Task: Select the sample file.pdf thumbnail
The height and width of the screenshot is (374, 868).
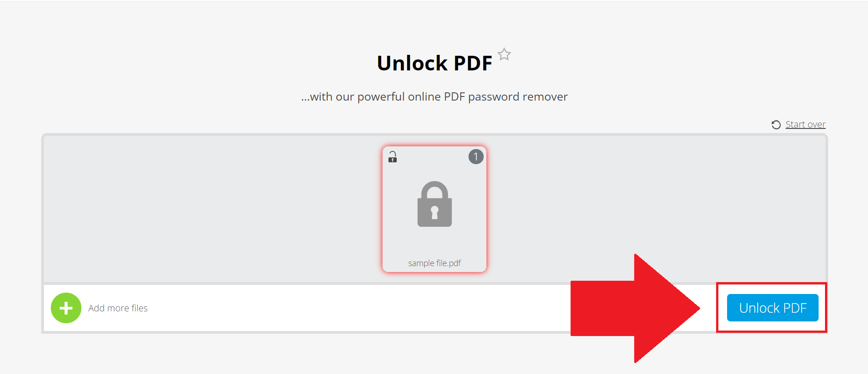Action: [434, 208]
